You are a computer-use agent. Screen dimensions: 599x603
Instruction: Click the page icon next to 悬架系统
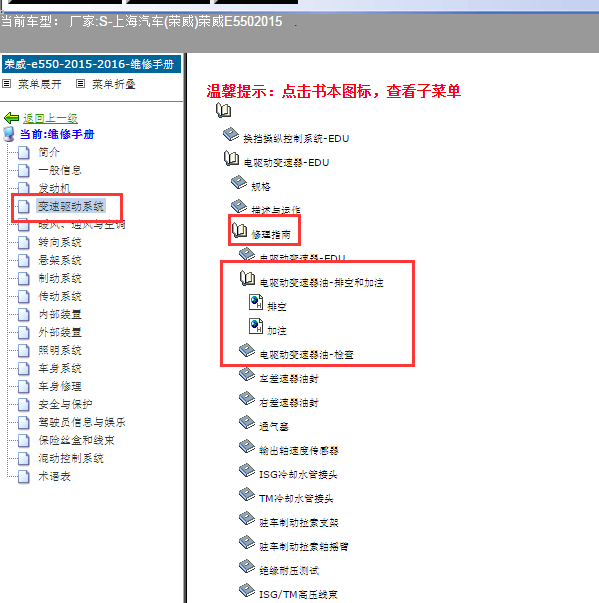click(x=24, y=260)
